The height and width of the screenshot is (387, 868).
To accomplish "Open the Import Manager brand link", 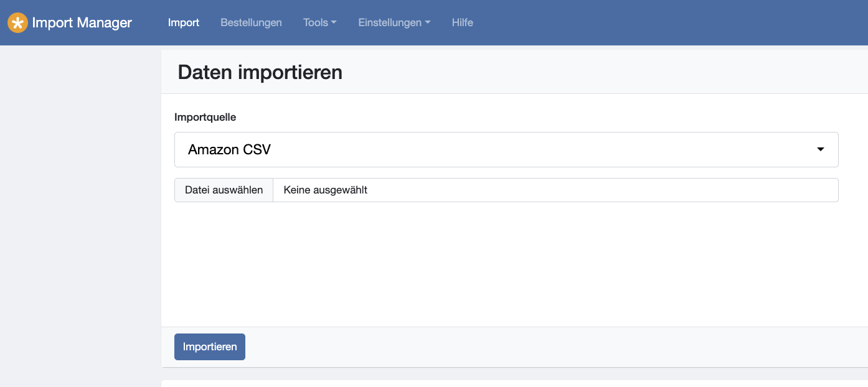I will click(70, 23).
